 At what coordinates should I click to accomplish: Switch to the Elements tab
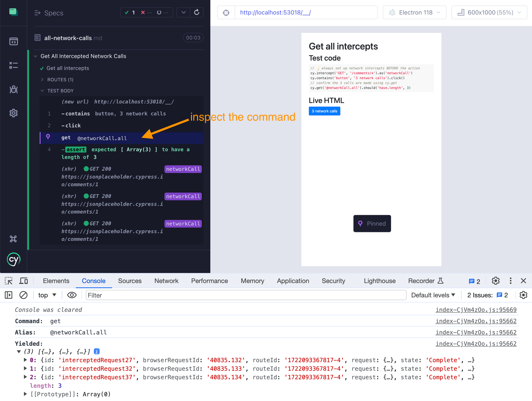[x=56, y=281]
